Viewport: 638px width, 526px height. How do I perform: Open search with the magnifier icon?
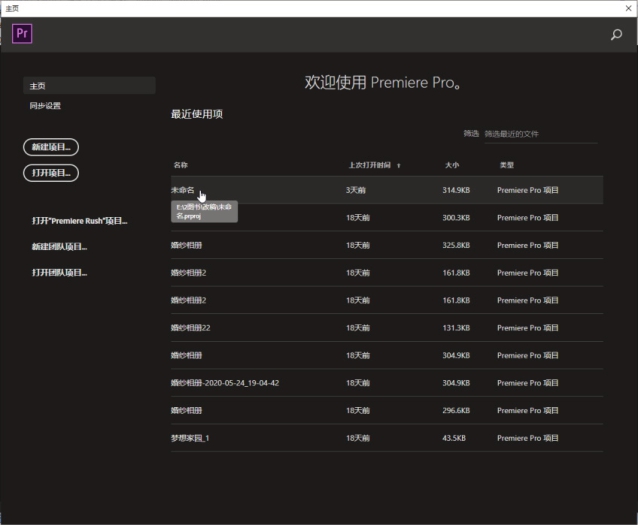(616, 35)
